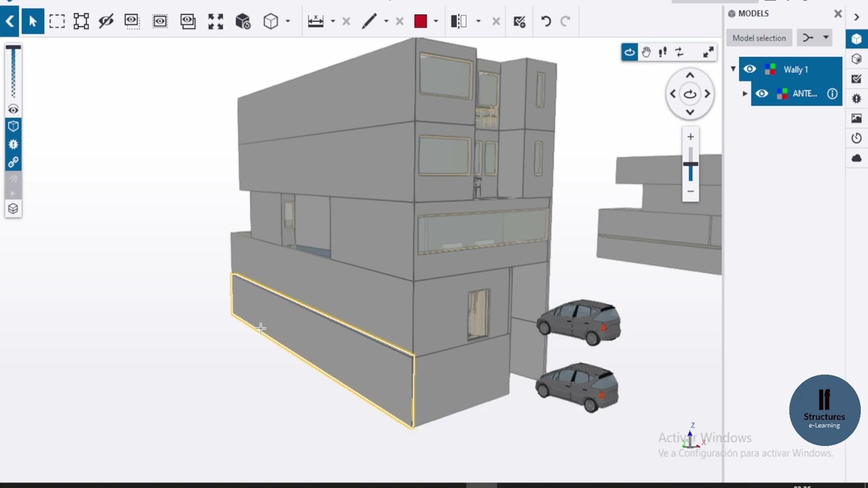868x488 pixels.
Task: Click the checkered transparency slider on left toolbar
Action: [x=13, y=72]
